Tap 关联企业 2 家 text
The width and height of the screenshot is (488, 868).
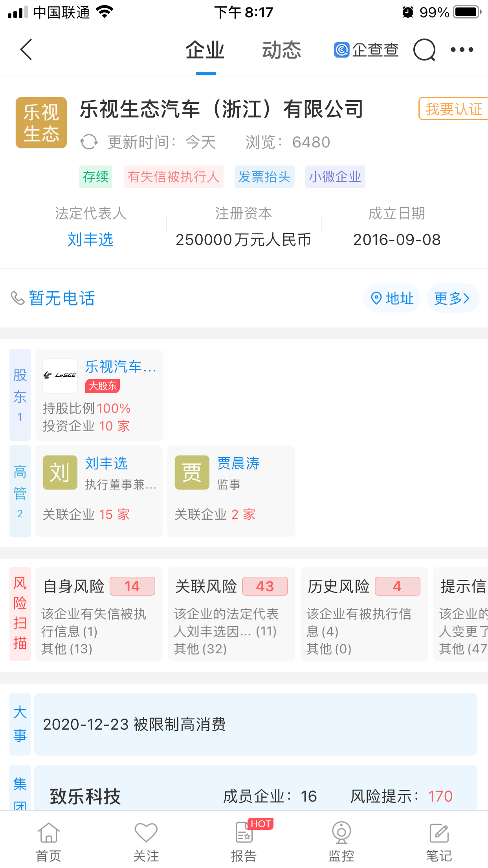[215, 514]
